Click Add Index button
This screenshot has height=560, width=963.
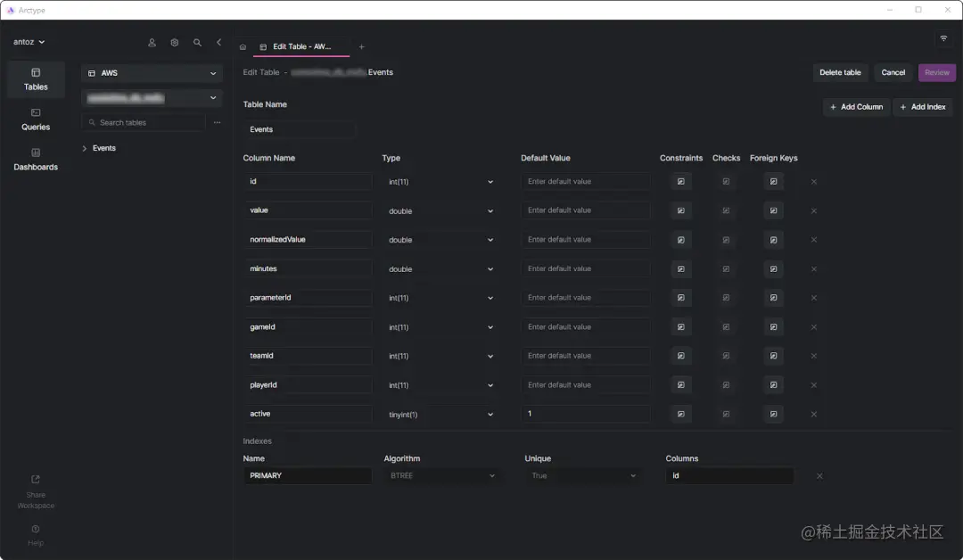(923, 107)
